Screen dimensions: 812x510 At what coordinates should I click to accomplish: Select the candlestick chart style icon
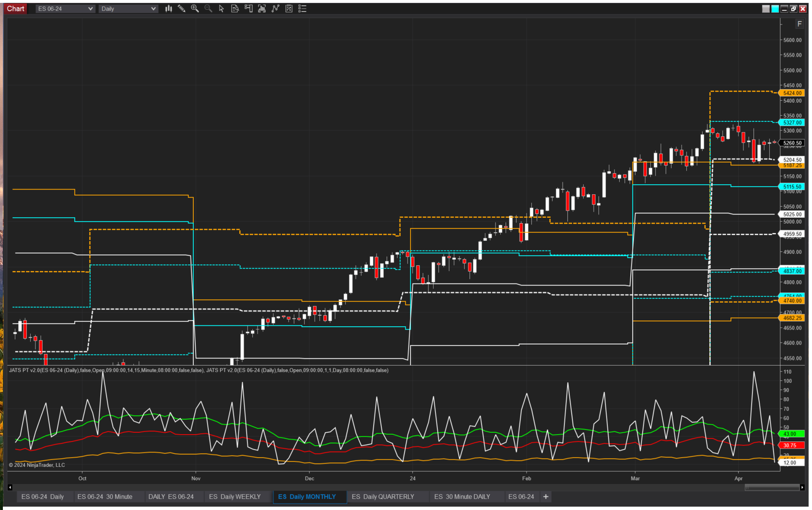(168, 8)
